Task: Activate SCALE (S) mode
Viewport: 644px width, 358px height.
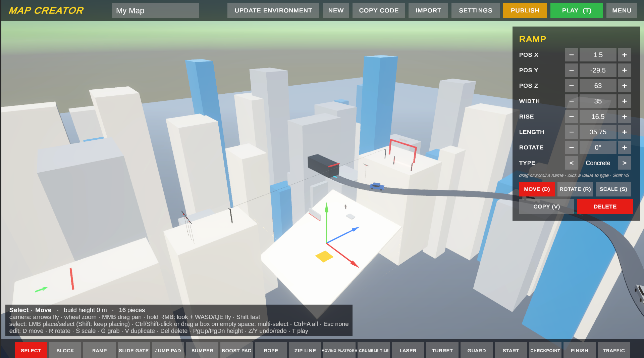Action: (613, 189)
